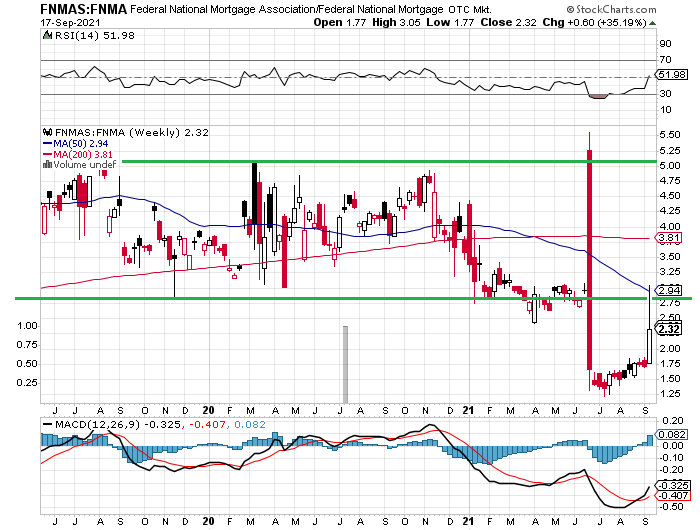Viewport: 700px width, 530px height.
Task: Click the 70 overbought level label on RSI axis
Action: pos(665,59)
